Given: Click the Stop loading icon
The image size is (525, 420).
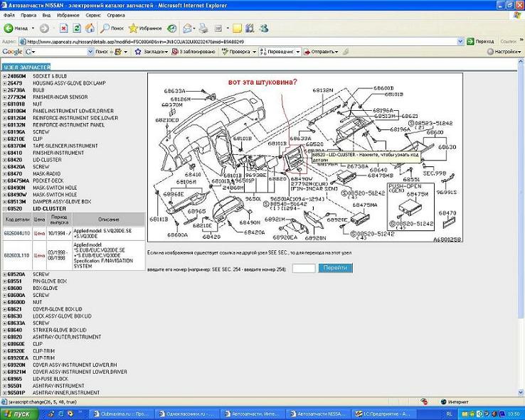Looking at the screenshot, I should (x=64, y=28).
